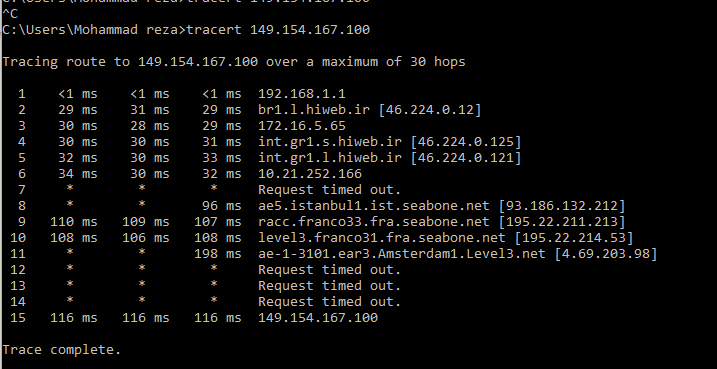Select final hop 149.154.167.100 at row 15
This screenshot has height=369, width=717.
318,318
